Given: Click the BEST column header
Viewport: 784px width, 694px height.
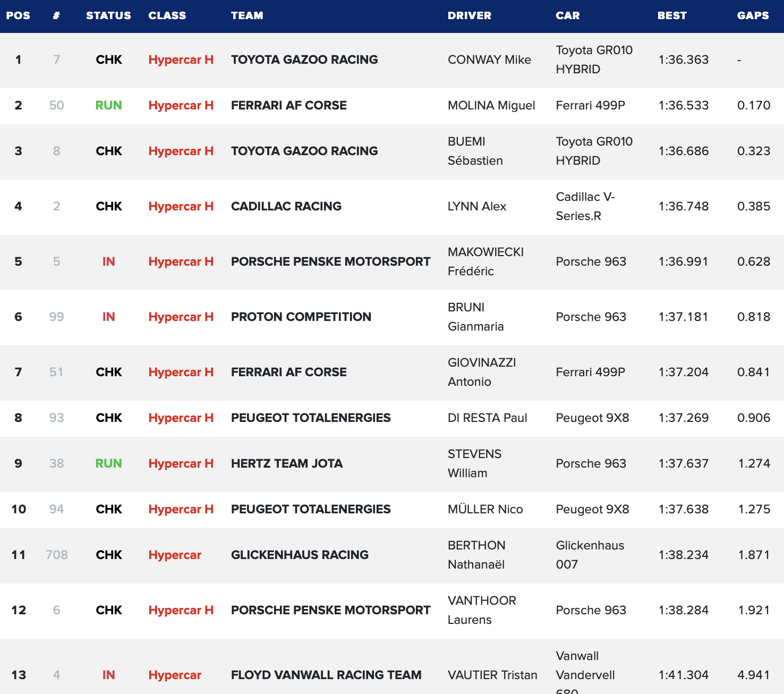Looking at the screenshot, I should click(672, 15).
